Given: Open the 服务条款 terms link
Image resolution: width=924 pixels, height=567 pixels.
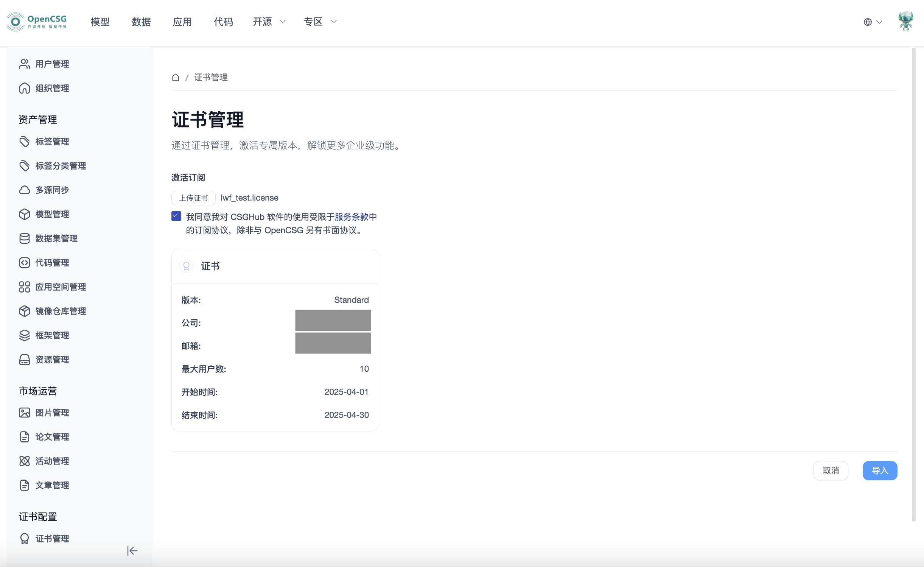Looking at the screenshot, I should (352, 217).
